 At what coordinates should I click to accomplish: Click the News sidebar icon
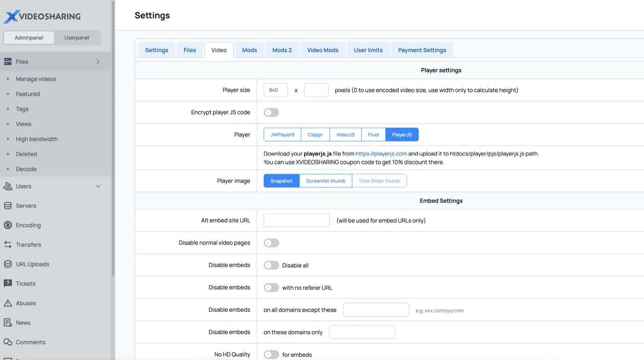(8, 323)
